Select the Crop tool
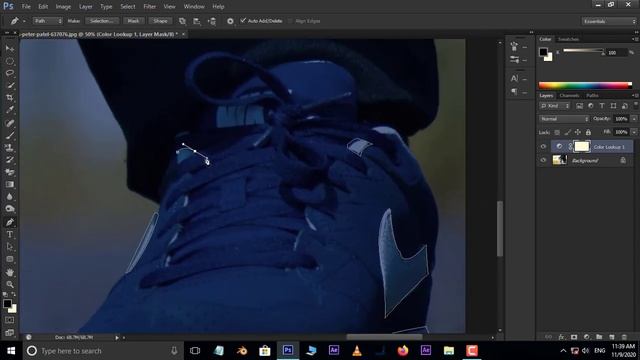This screenshot has width=640, height=360. coord(10,98)
